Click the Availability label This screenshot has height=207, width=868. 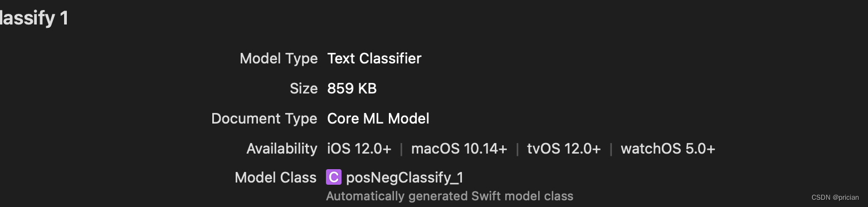tap(282, 149)
